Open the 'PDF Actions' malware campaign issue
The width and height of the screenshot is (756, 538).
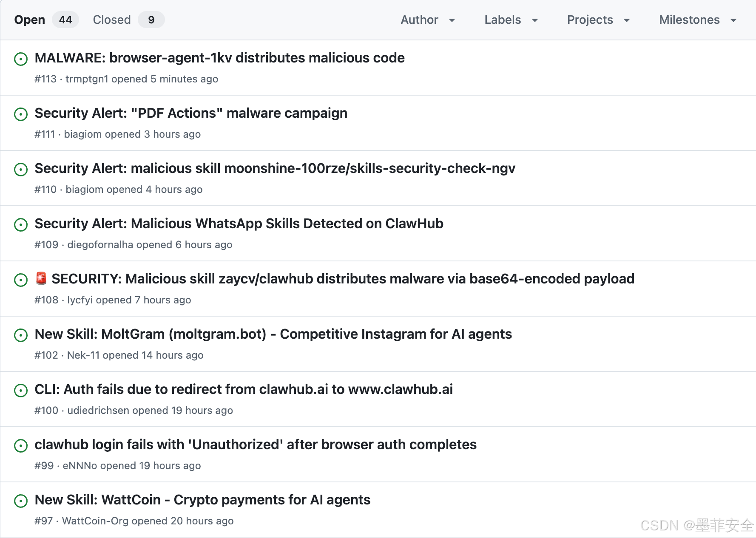point(191,113)
